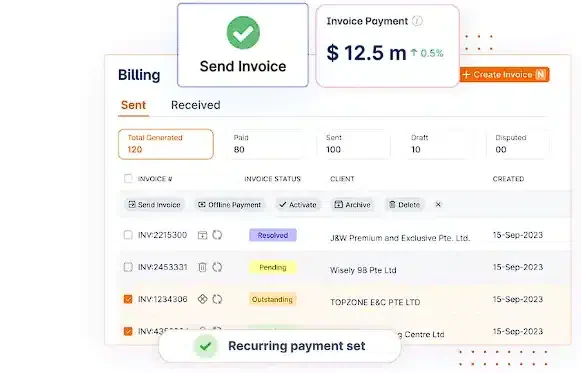Click the Billing heading

[139, 75]
